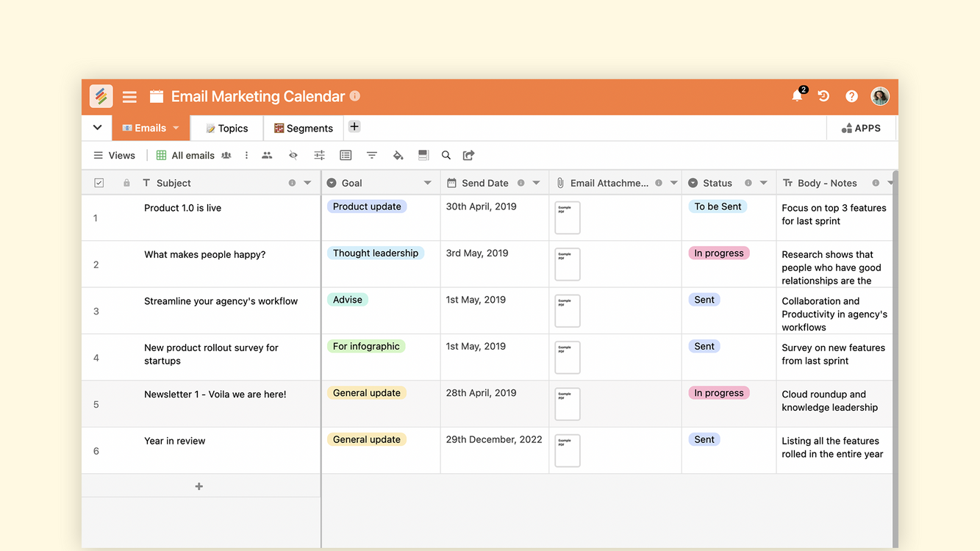This screenshot has width=980, height=551.
Task: Click the Sent status in row 6
Action: (x=704, y=439)
